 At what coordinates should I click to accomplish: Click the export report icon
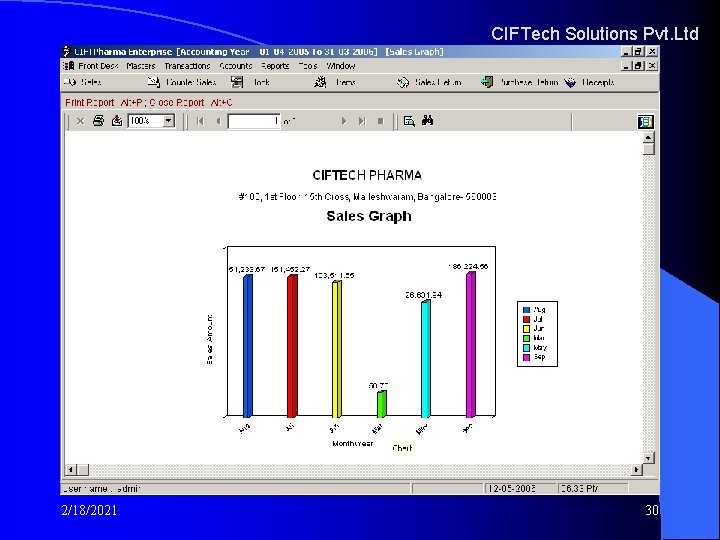coord(117,121)
